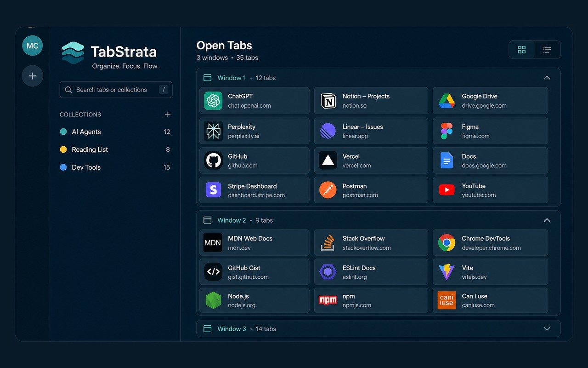Image resolution: width=588 pixels, height=368 pixels.
Task: Click the slash shortcut key badge
Action: coord(164,90)
